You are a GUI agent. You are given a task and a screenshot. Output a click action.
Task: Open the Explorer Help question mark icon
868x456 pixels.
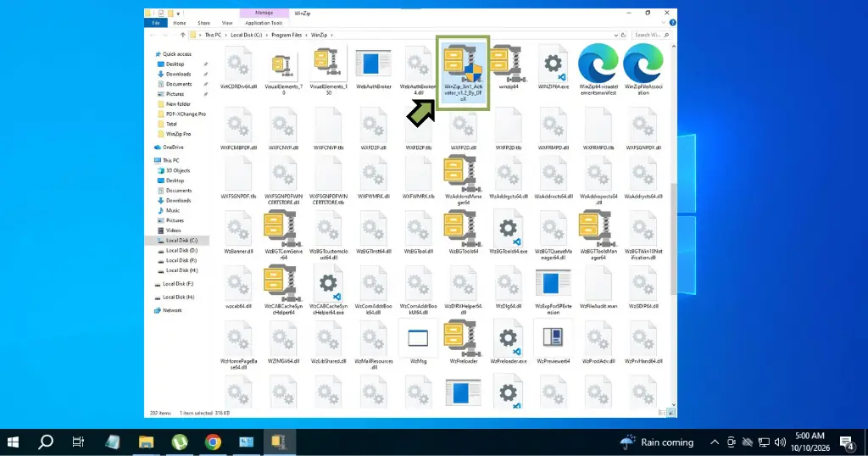(x=672, y=23)
